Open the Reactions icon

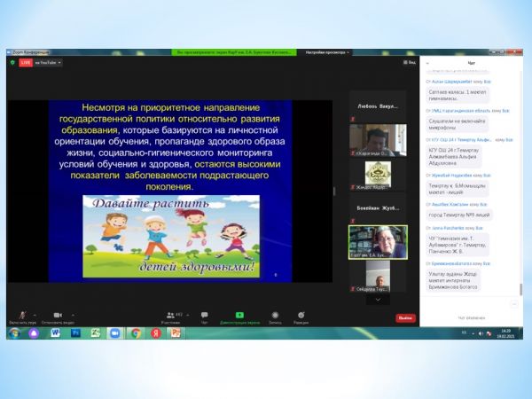coord(301,315)
